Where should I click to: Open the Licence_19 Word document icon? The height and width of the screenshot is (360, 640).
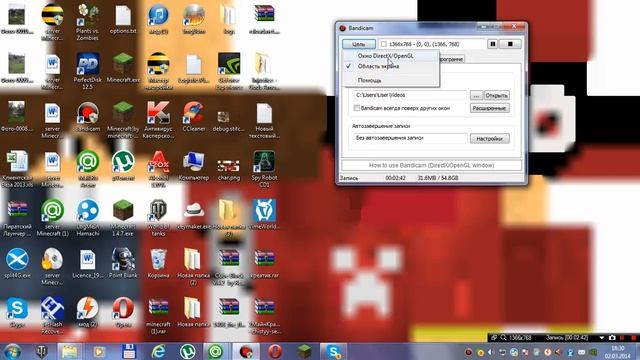click(87, 264)
